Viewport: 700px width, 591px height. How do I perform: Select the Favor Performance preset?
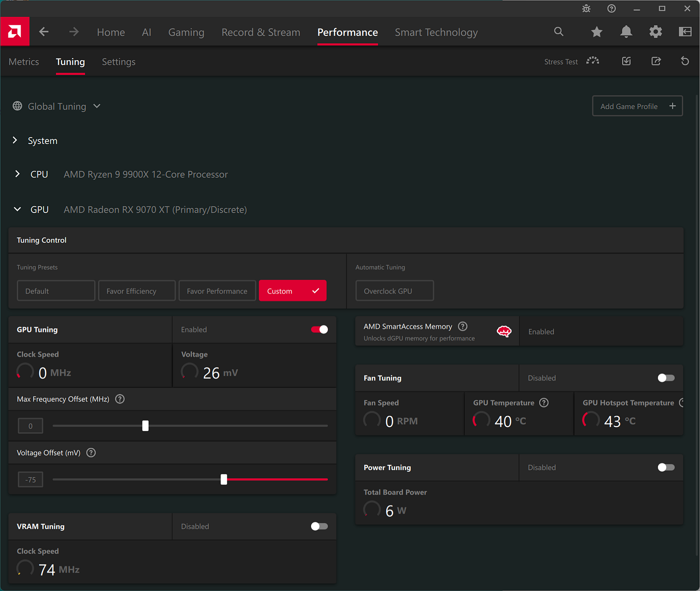pyautogui.click(x=217, y=290)
